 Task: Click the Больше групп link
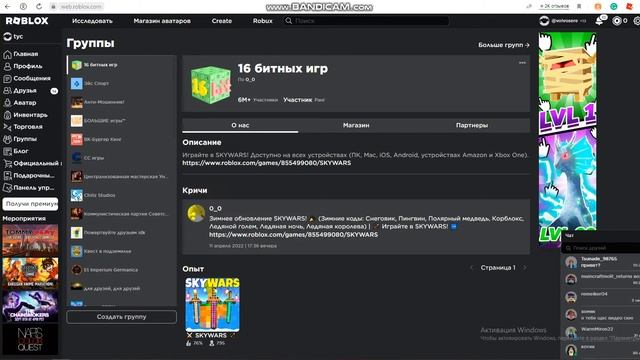(x=504, y=45)
